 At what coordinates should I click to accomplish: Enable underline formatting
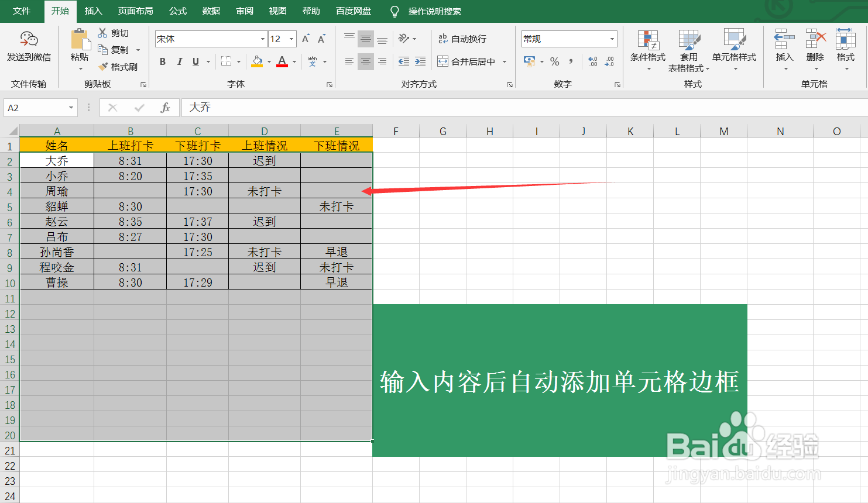coord(196,61)
